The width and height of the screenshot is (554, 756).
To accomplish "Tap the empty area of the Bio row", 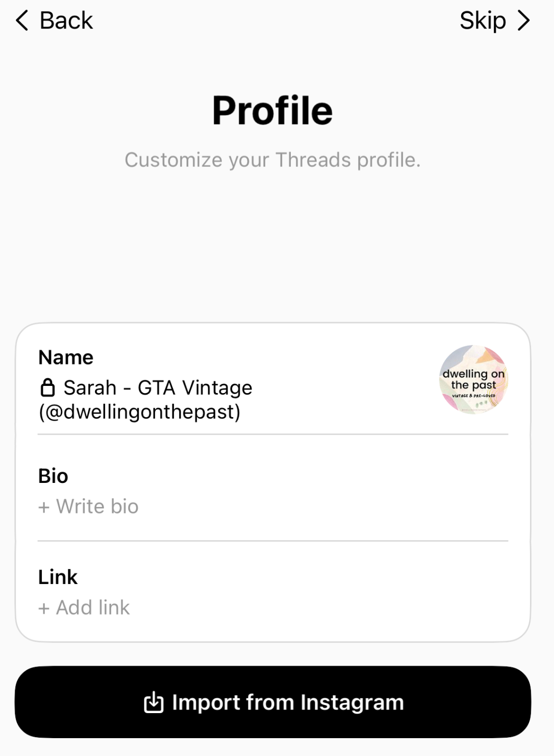I will (326, 500).
